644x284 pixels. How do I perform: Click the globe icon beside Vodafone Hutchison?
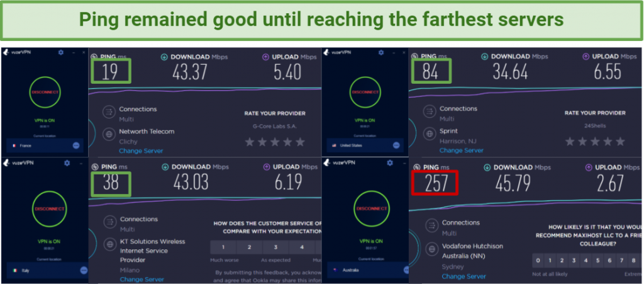pyautogui.click(x=431, y=249)
